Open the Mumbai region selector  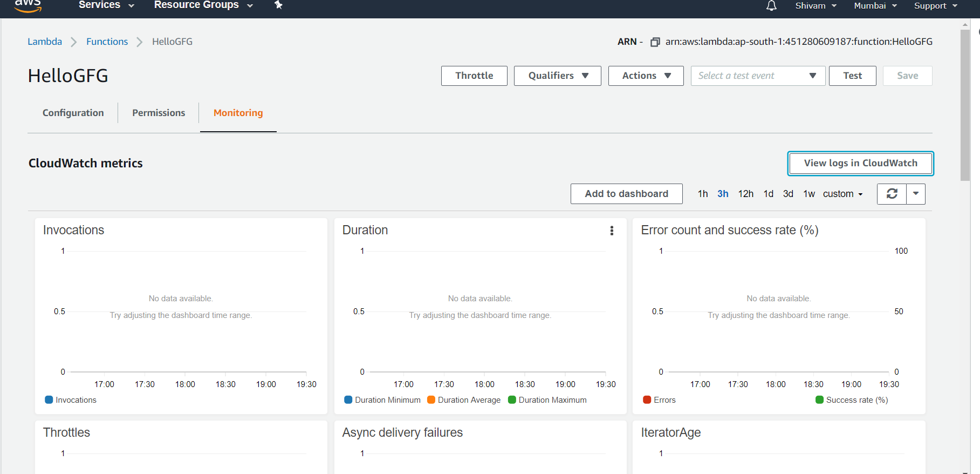tap(875, 5)
